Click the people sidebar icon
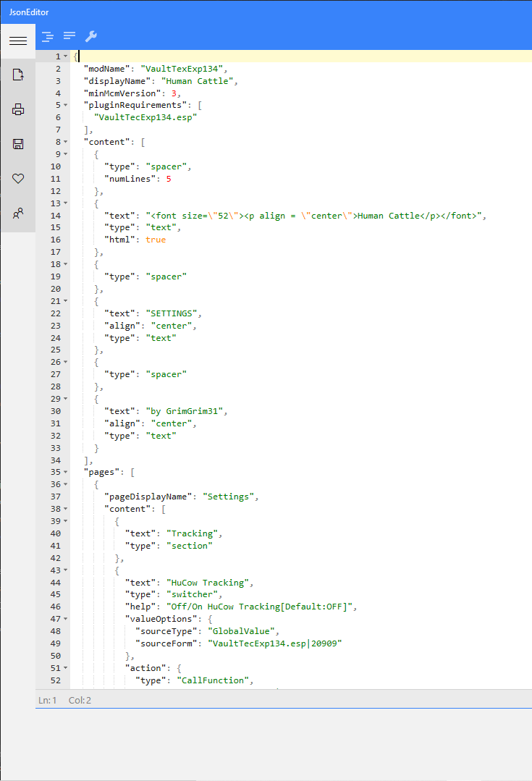532x781 pixels. point(18,214)
